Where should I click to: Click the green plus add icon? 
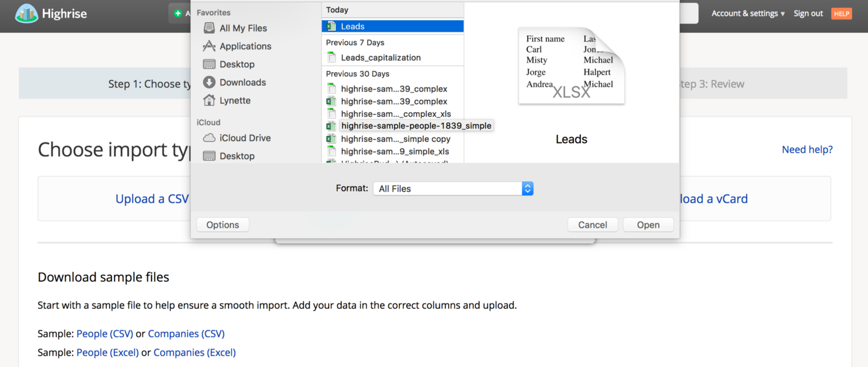(x=178, y=14)
